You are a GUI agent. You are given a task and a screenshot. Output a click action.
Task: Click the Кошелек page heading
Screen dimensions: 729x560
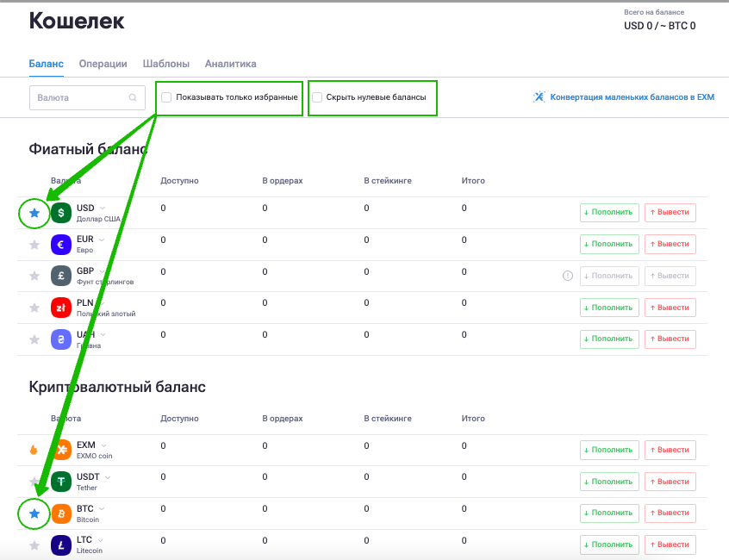tap(77, 21)
